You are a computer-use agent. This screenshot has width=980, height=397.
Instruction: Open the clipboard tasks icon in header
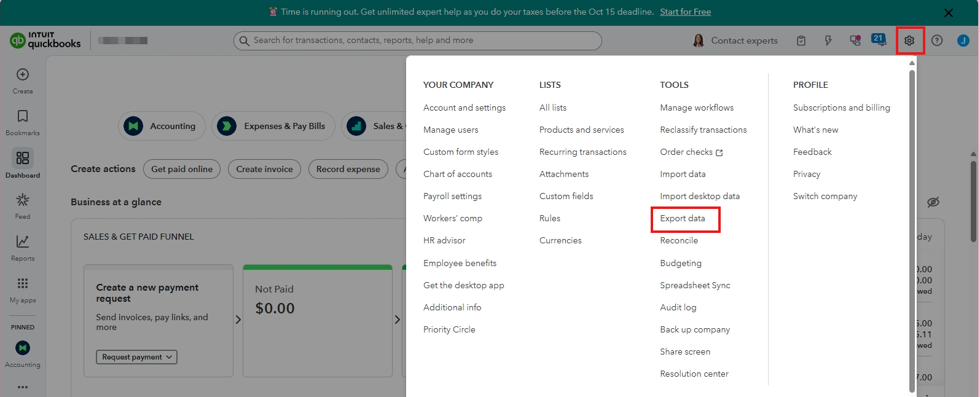click(x=801, y=41)
